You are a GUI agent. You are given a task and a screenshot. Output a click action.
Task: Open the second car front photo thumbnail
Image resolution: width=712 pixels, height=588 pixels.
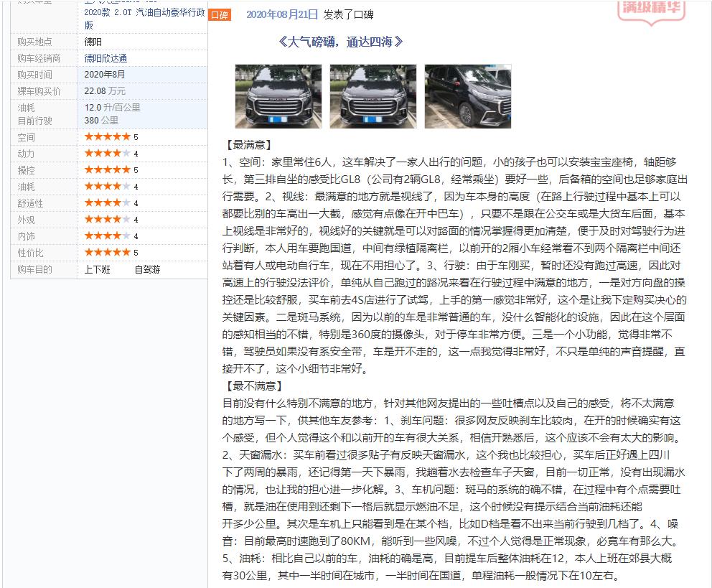pos(373,96)
